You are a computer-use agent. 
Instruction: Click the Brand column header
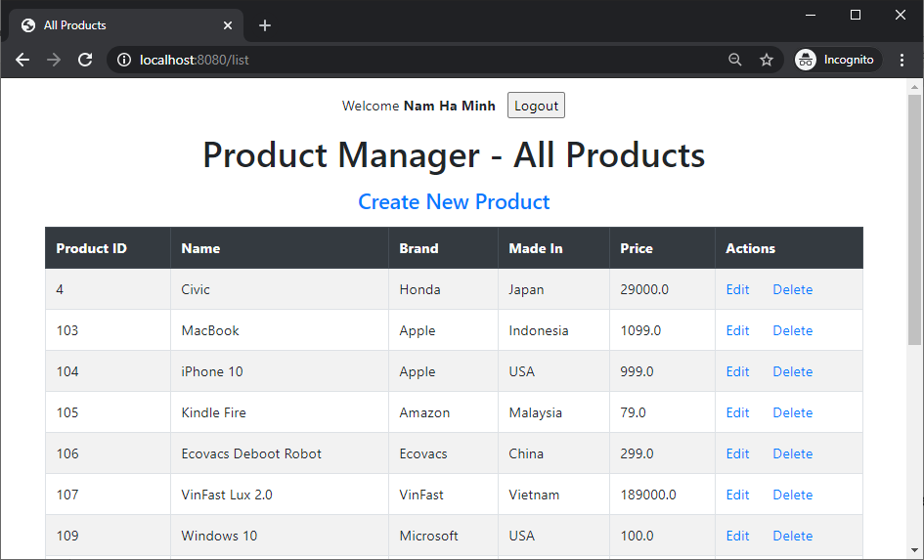coord(443,248)
